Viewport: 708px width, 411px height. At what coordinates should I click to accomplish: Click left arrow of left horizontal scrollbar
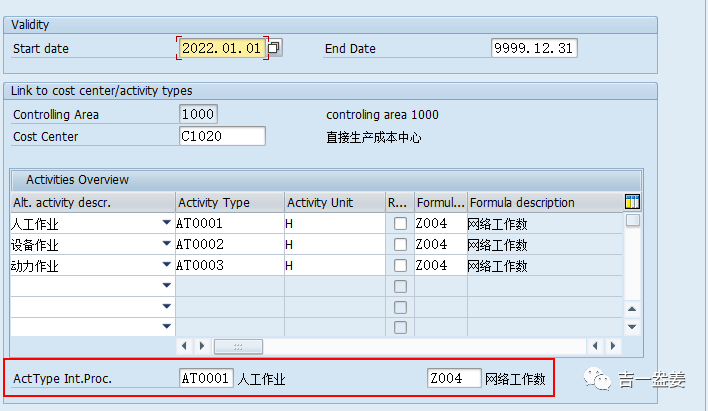184,346
